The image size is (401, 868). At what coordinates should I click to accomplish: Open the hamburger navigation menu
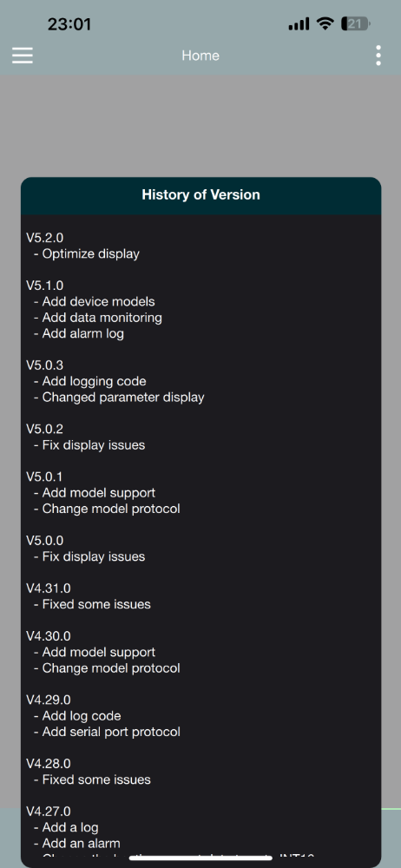click(x=23, y=56)
